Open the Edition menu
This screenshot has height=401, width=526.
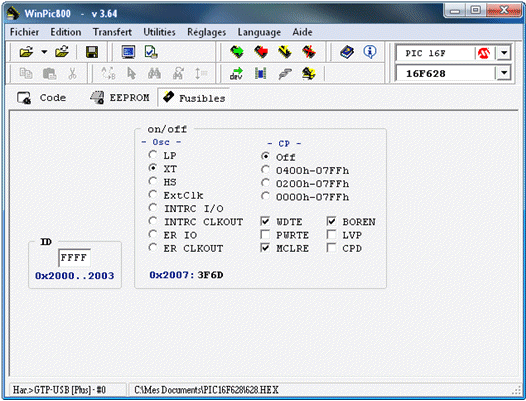[66, 32]
